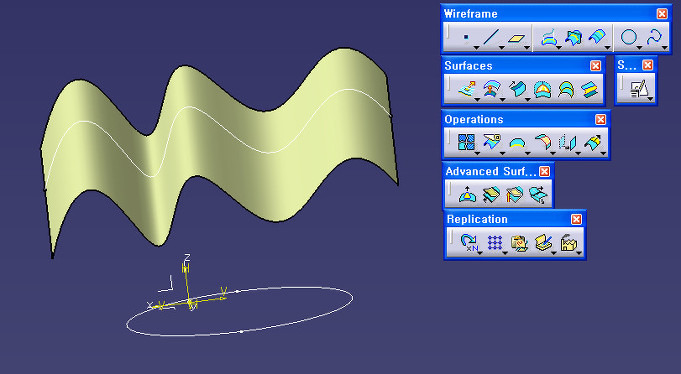
Task: Activate the Offset surface tool
Action: click(492, 89)
